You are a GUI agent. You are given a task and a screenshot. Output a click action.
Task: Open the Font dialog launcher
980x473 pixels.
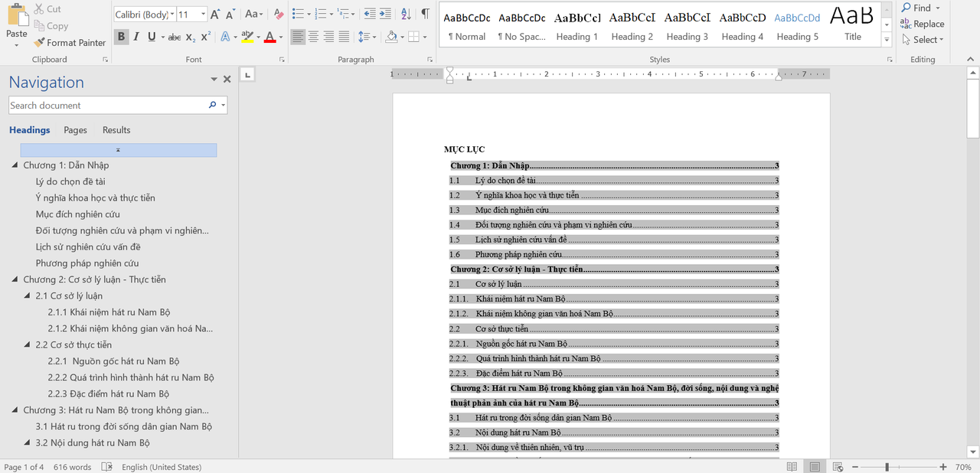[282, 60]
